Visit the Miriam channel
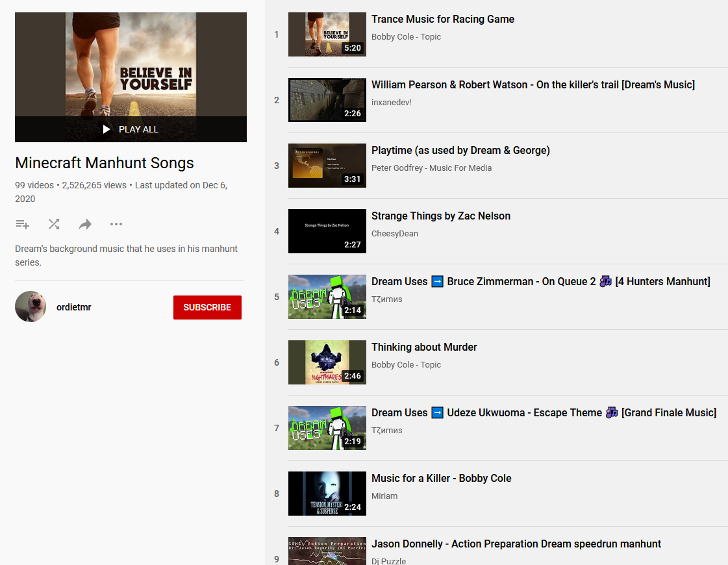The width and height of the screenshot is (728, 565). [x=384, y=496]
